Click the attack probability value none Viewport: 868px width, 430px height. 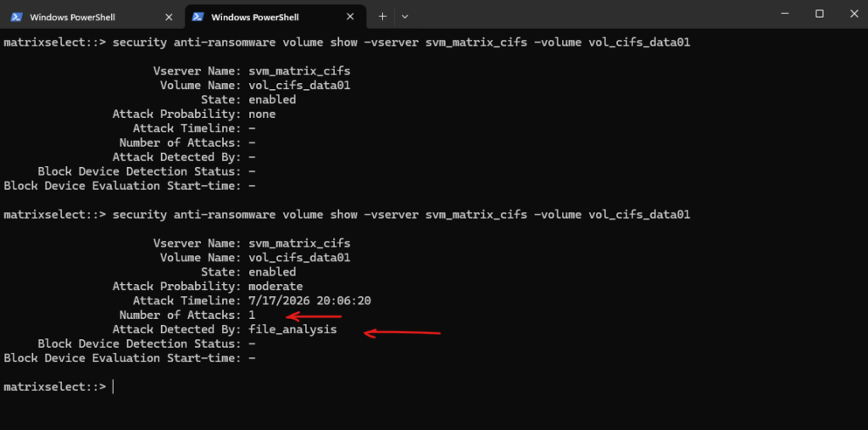point(262,114)
